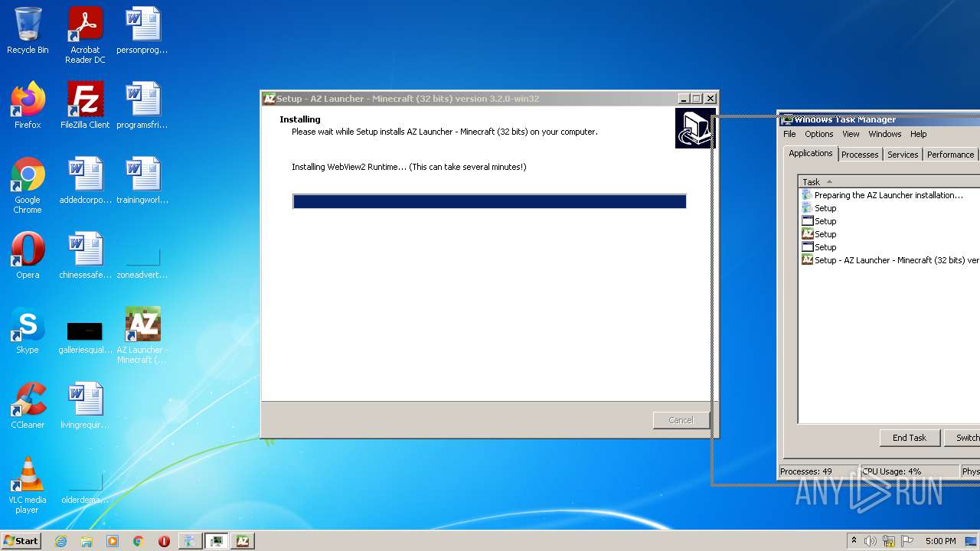The image size is (980, 551).
Task: Click the installation progress bar
Action: [x=489, y=201]
